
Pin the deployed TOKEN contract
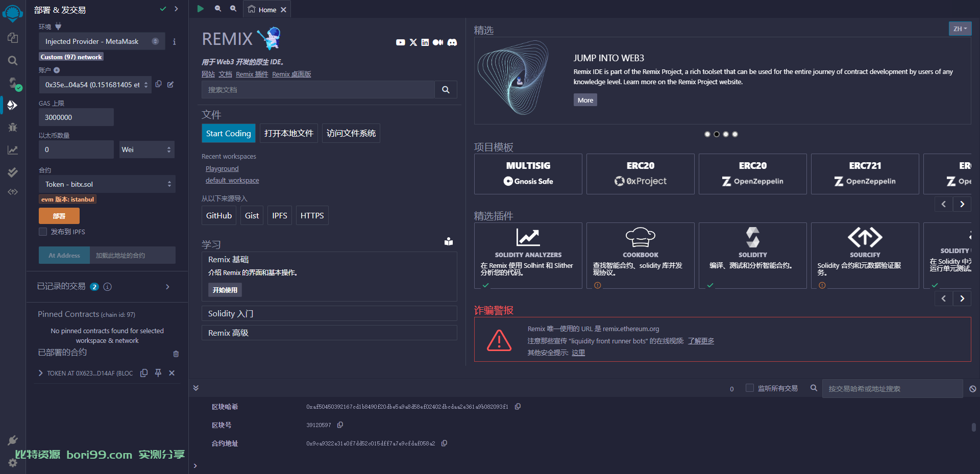(x=158, y=373)
